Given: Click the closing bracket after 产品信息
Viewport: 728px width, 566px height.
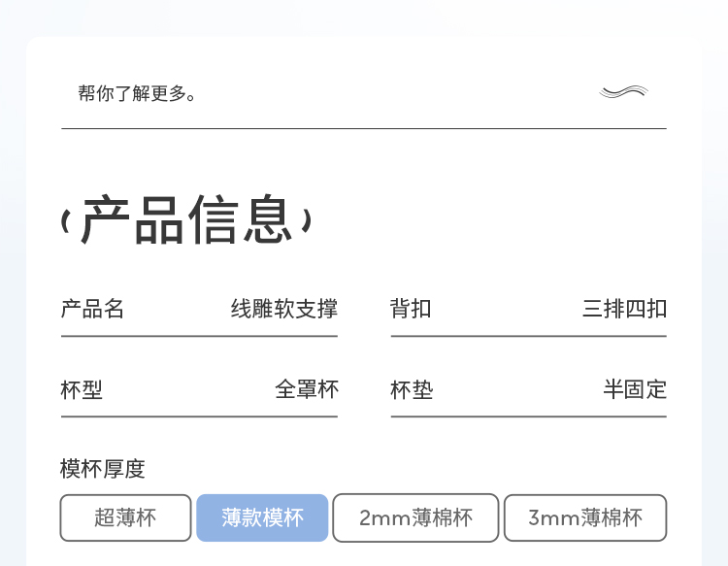Looking at the screenshot, I should click(x=307, y=221).
